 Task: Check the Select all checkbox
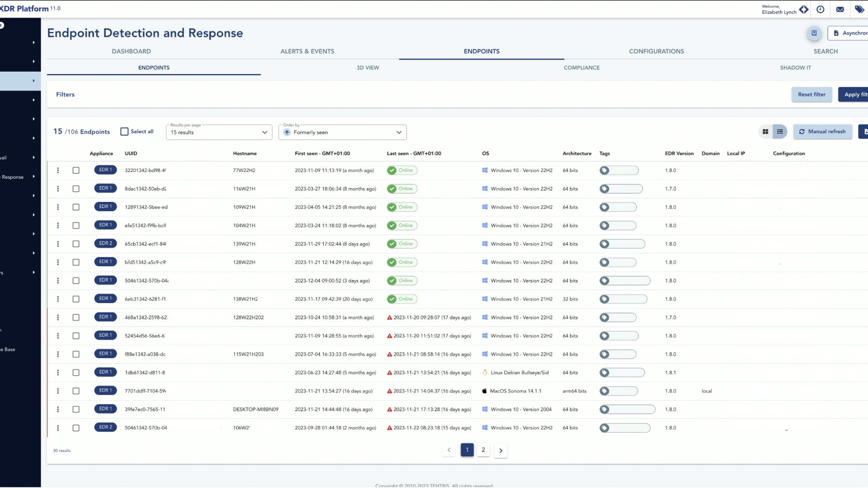coord(124,131)
